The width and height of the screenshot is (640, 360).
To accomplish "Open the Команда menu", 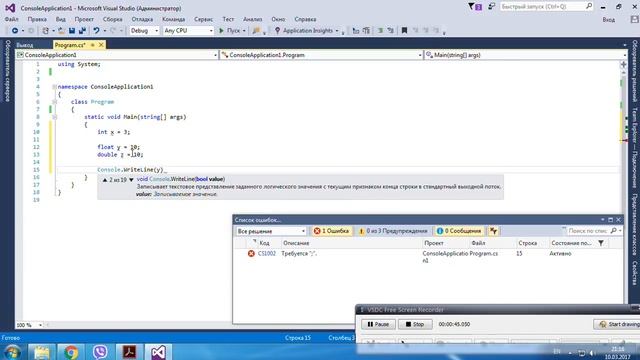I will (x=173, y=19).
